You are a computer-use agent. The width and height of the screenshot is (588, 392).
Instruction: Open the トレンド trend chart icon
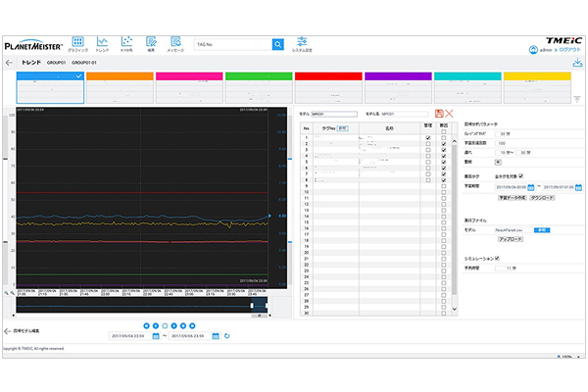[103, 42]
